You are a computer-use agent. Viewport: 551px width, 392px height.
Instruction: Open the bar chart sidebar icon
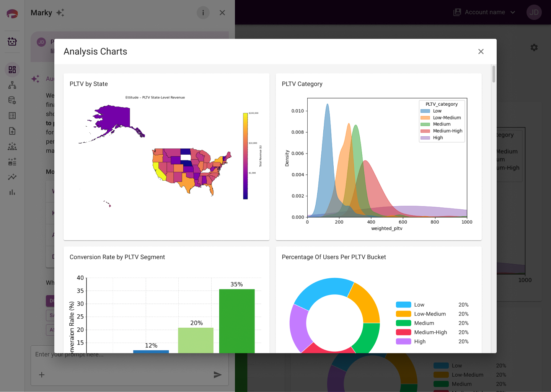pyautogui.click(x=12, y=192)
